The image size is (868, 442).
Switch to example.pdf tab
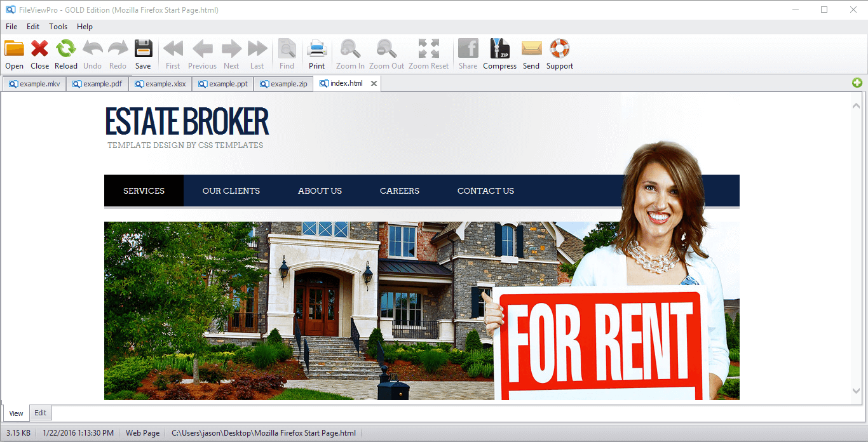pos(97,84)
